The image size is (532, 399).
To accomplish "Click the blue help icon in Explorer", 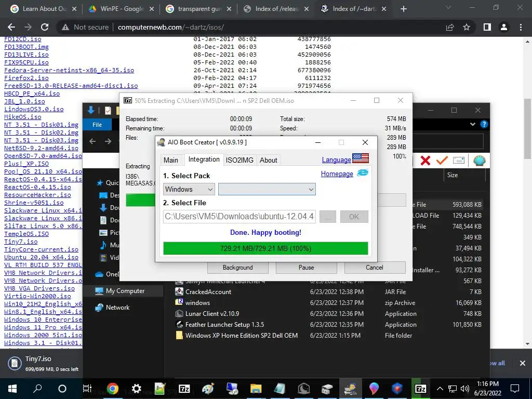I will point(484,125).
